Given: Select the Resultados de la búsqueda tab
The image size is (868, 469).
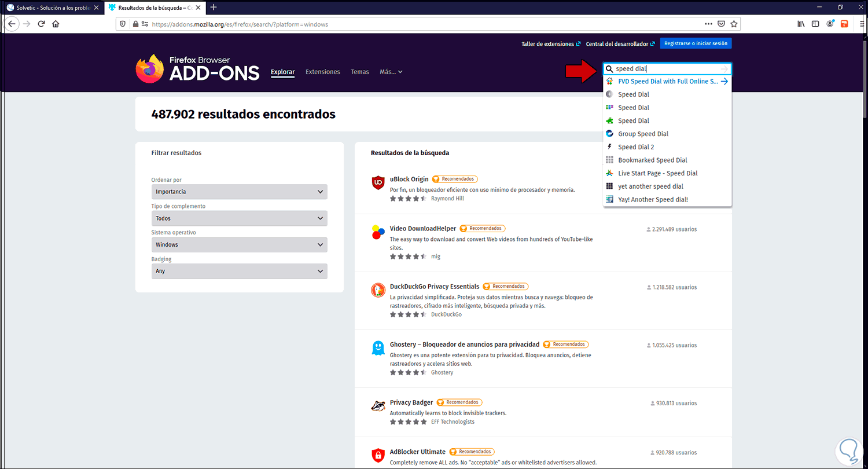Looking at the screenshot, I should [x=154, y=8].
